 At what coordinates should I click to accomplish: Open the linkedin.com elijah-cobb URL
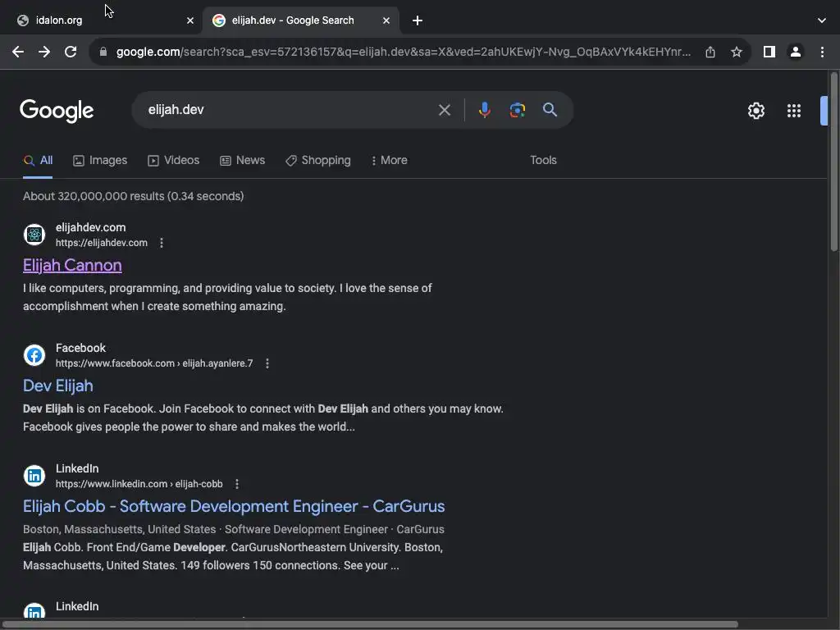pyautogui.click(x=139, y=484)
